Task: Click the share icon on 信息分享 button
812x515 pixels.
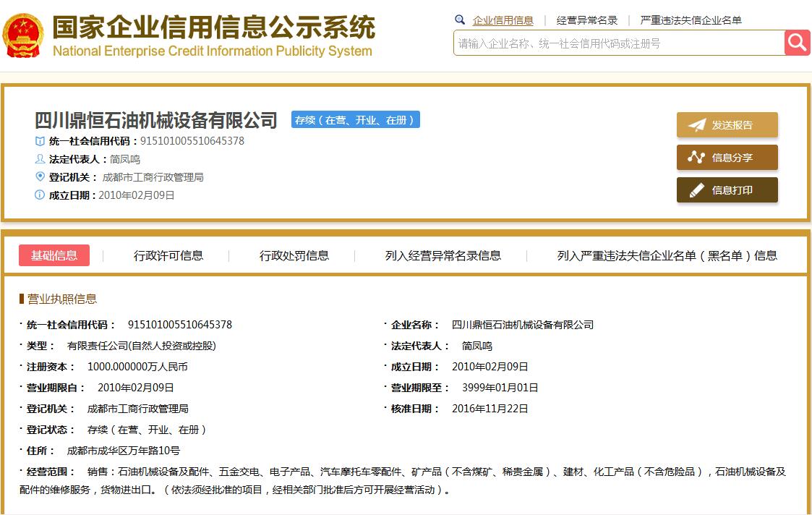Action: pyautogui.click(x=695, y=157)
